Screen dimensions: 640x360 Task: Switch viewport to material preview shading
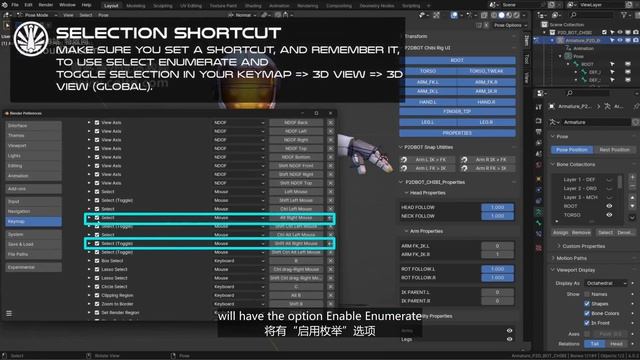509,15
